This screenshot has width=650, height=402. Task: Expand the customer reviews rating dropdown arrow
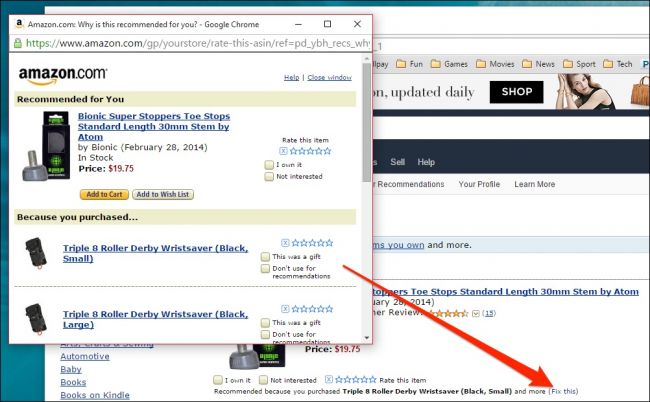pyautogui.click(x=476, y=314)
